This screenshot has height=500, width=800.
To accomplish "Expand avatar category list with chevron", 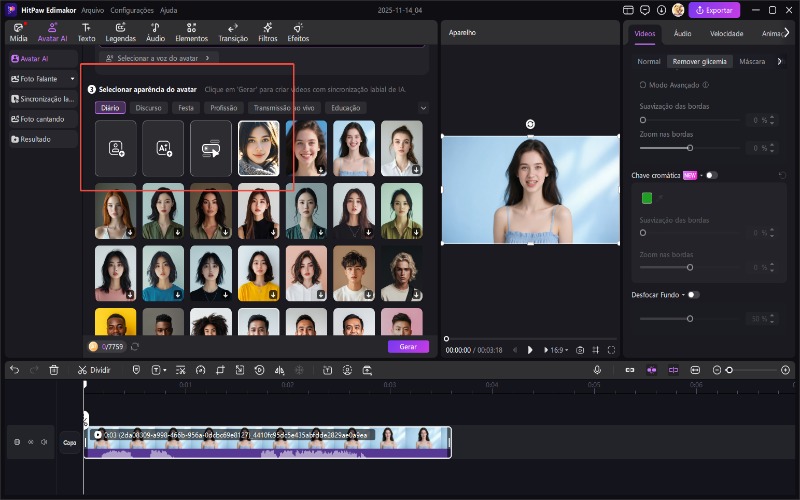I will click(423, 108).
